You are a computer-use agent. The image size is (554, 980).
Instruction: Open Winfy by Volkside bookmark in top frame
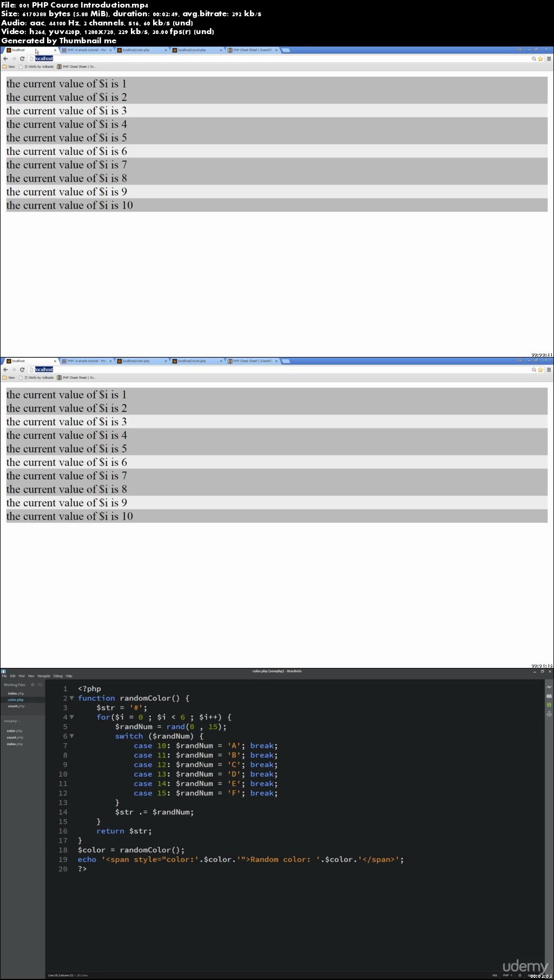tap(37, 67)
